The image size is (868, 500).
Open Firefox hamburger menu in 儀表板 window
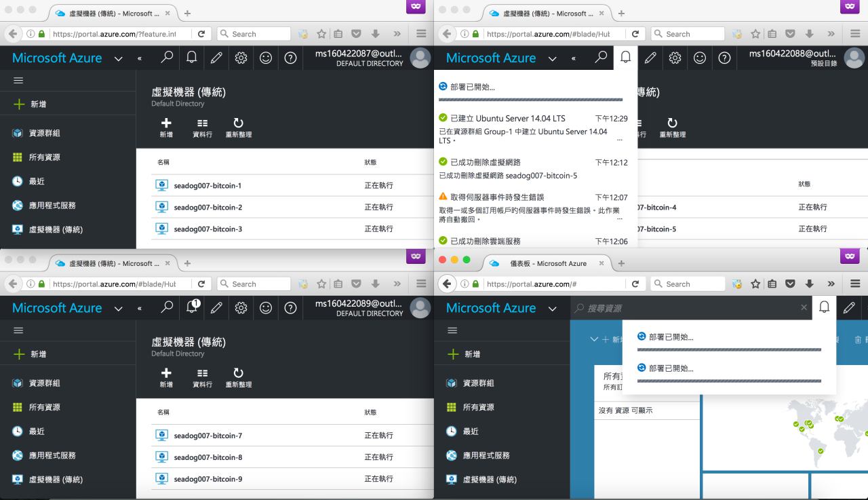[x=855, y=284]
